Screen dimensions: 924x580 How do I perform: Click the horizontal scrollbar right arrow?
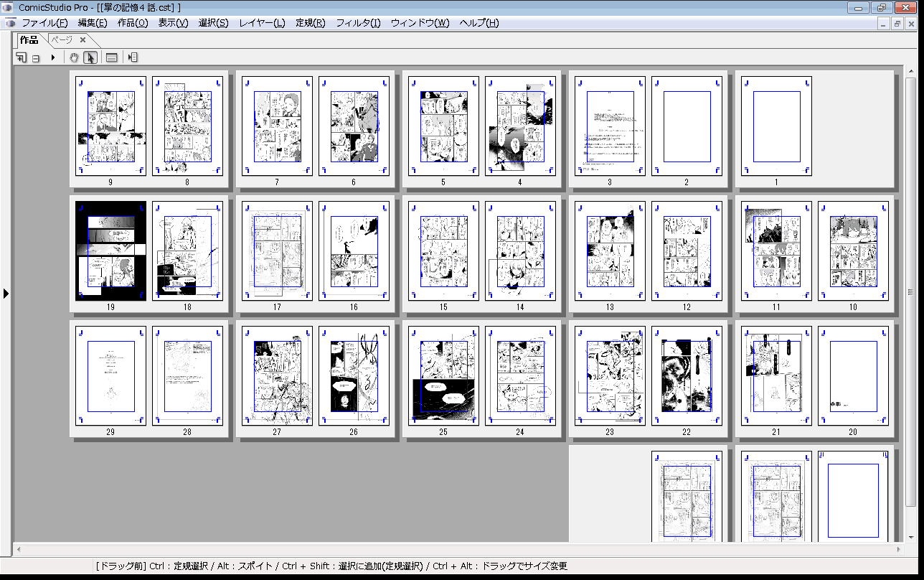pos(899,549)
